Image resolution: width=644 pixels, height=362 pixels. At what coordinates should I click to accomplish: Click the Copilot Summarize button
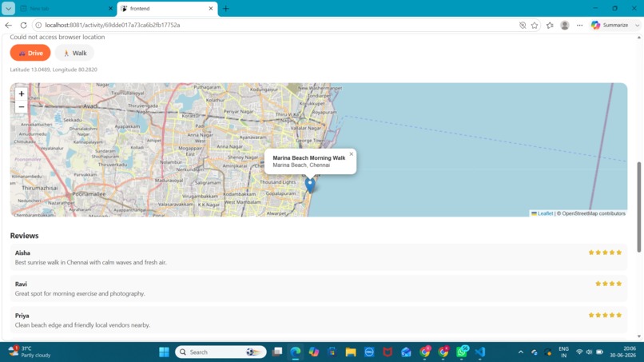[x=610, y=25]
